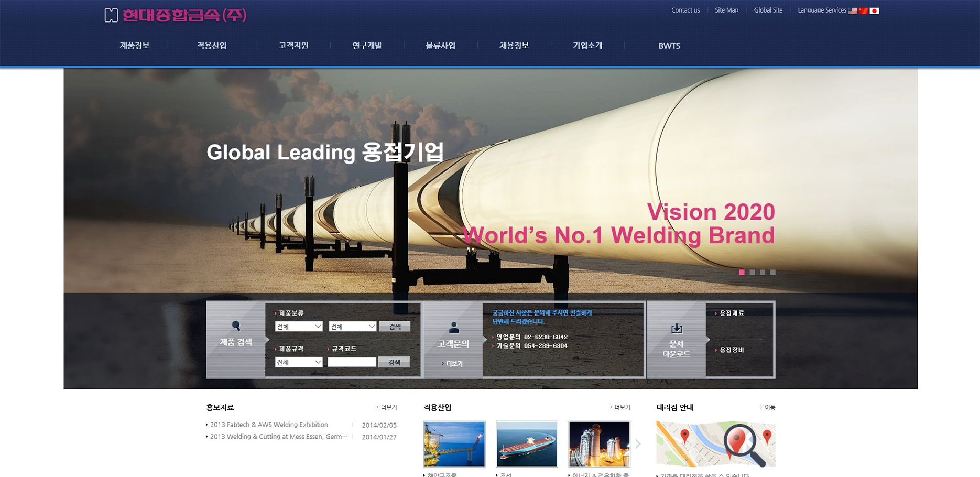
Task: Jump to the last banner slide dot
Action: (772, 272)
